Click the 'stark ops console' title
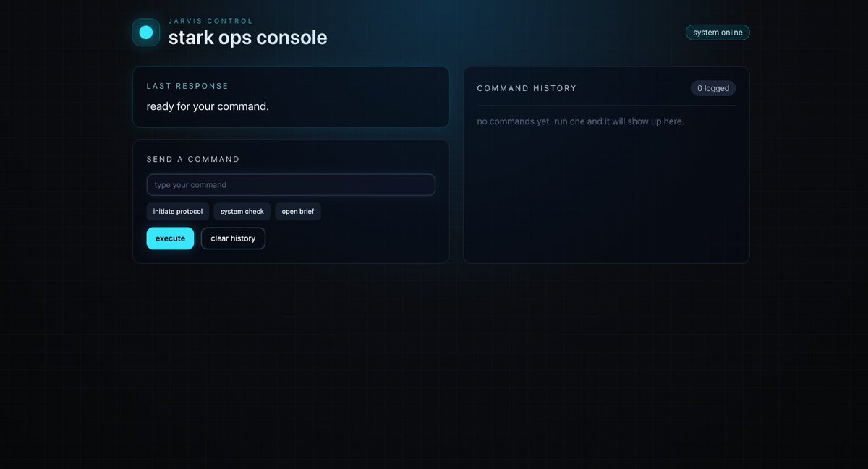The width and height of the screenshot is (868, 469). (247, 38)
